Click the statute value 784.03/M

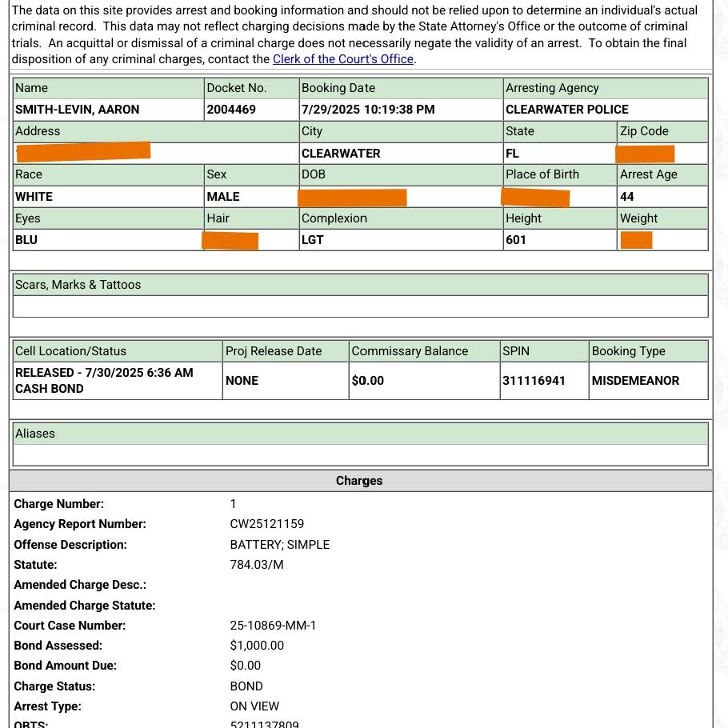[x=256, y=565]
